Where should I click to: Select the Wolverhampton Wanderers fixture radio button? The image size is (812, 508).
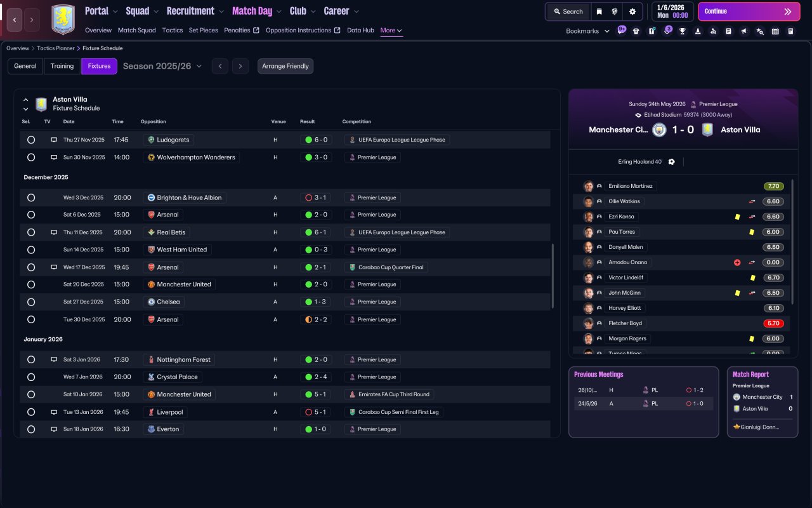31,157
